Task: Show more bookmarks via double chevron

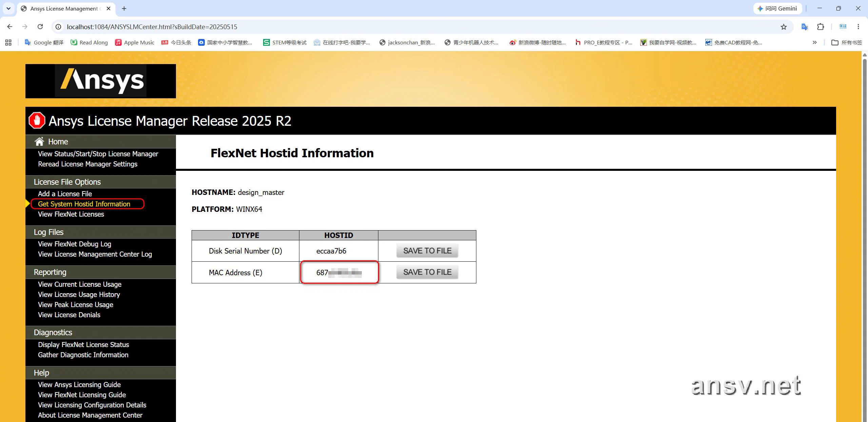Action: tap(814, 42)
